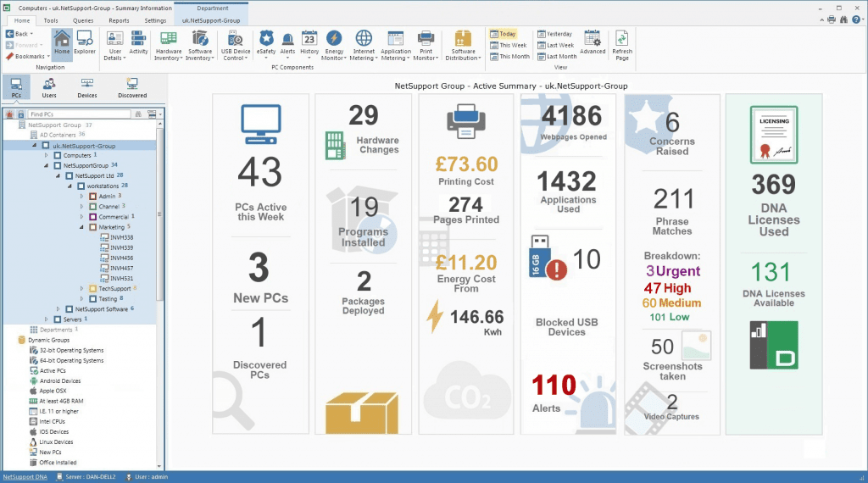Select This Week view
868x483 pixels.
(x=509, y=46)
